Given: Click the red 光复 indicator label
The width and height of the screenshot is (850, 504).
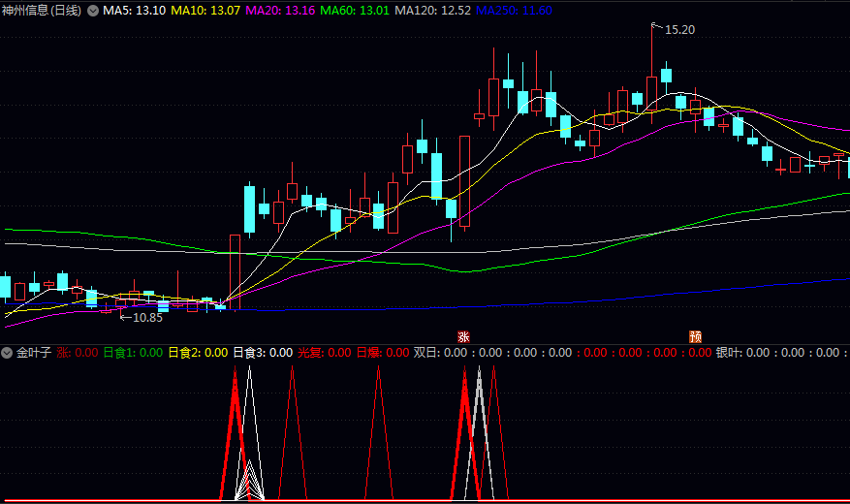Looking at the screenshot, I should [324, 353].
